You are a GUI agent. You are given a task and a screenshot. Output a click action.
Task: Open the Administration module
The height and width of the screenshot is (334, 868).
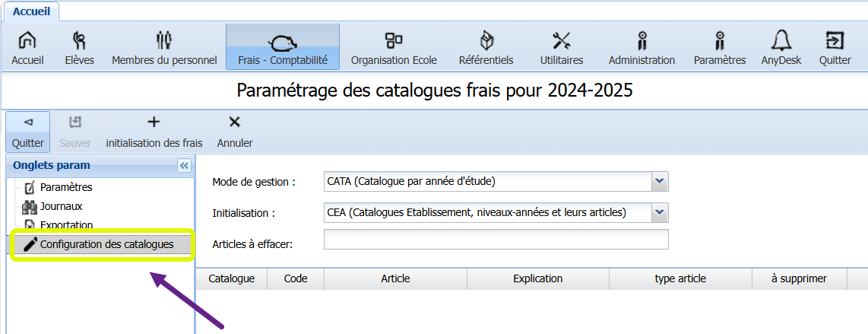tap(641, 48)
